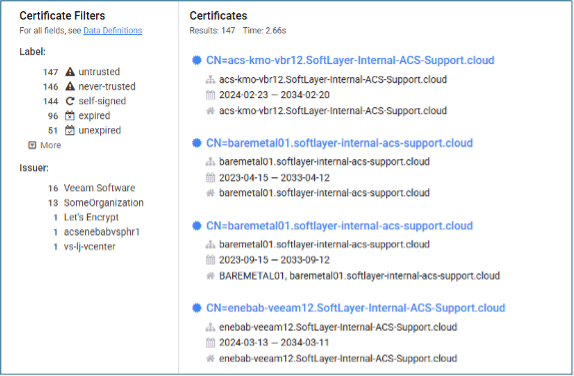Click the self-signed circular arrow icon

(x=70, y=101)
